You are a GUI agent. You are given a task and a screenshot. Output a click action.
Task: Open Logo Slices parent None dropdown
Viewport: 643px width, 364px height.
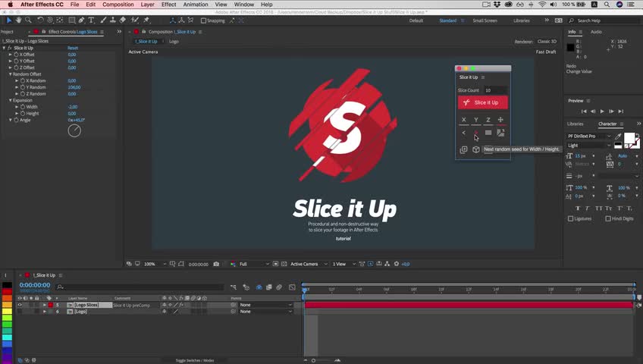(x=265, y=305)
